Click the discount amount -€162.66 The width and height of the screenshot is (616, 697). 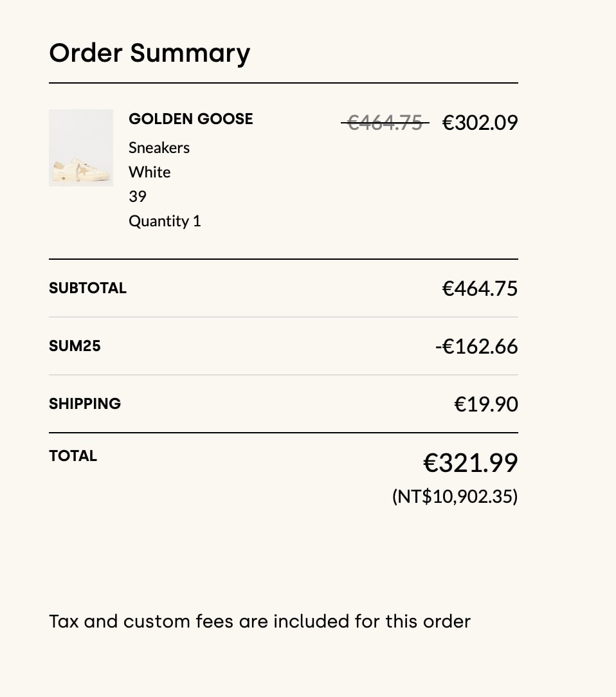pyautogui.click(x=476, y=347)
